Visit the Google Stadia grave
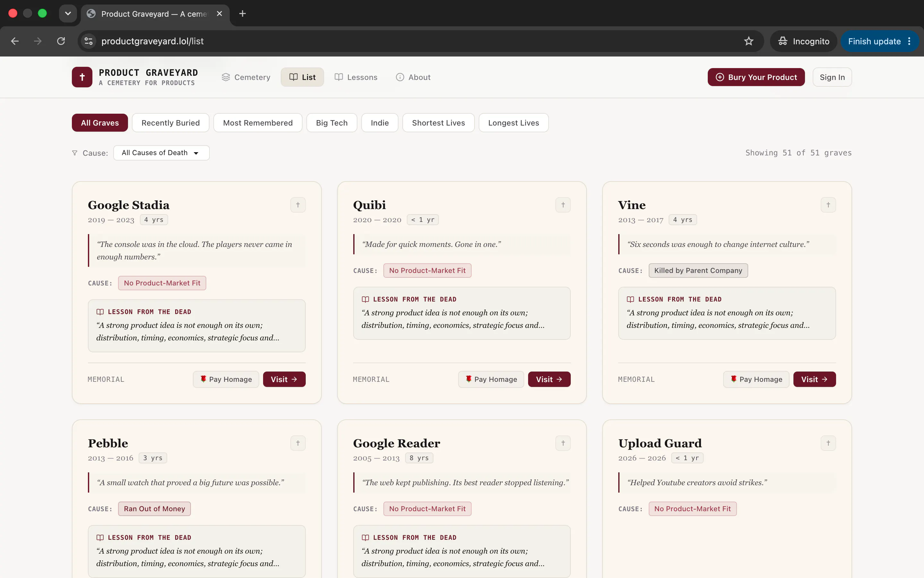This screenshot has height=578, width=924. pyautogui.click(x=284, y=379)
